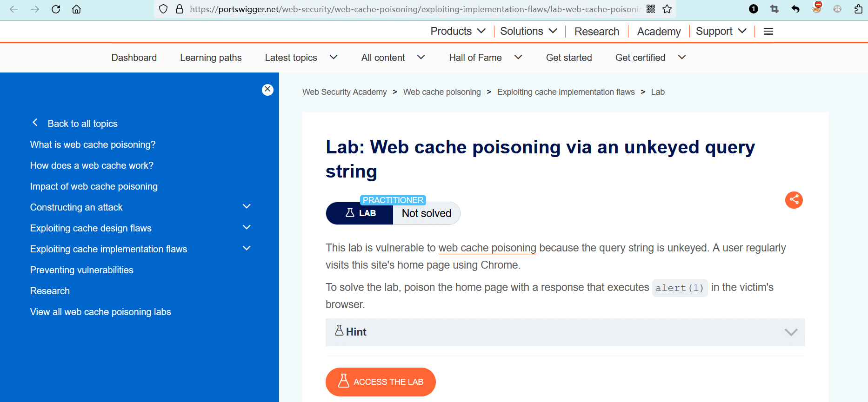Click Back to all topics

(82, 124)
